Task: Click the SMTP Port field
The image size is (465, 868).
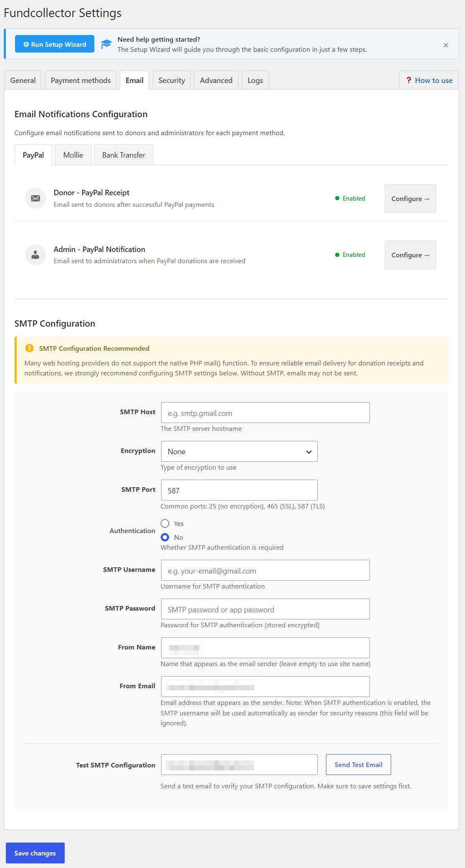Action: 239,490
